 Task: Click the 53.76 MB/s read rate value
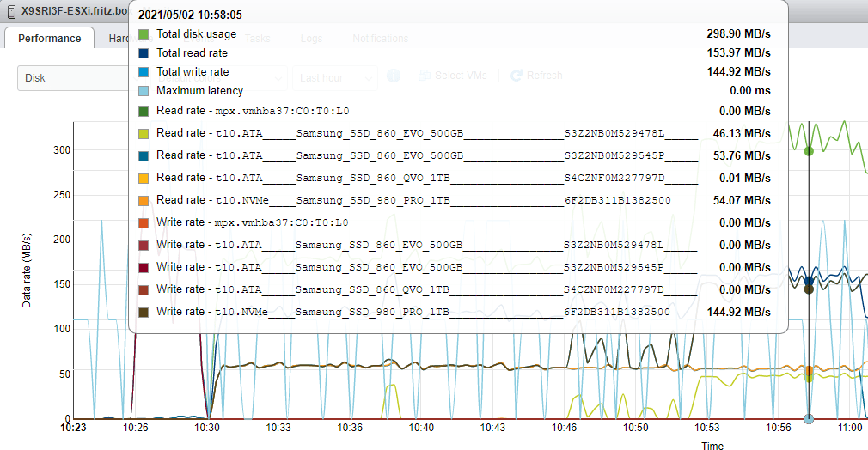742,155
